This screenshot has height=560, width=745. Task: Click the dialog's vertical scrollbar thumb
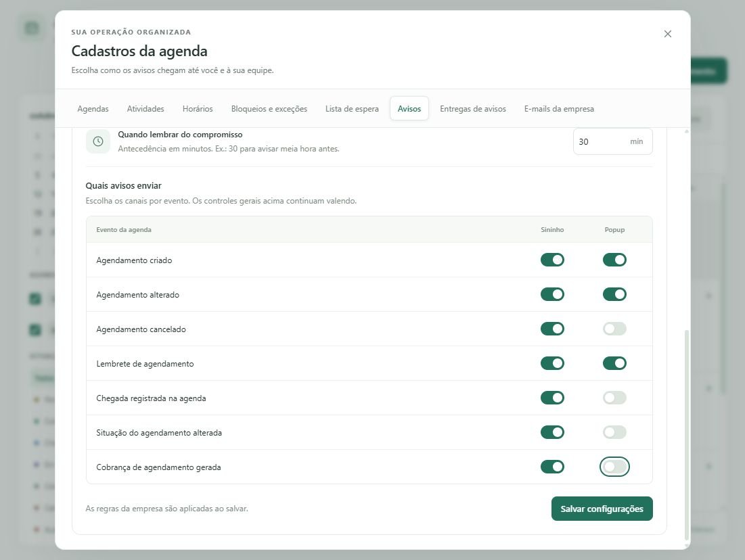687,435
